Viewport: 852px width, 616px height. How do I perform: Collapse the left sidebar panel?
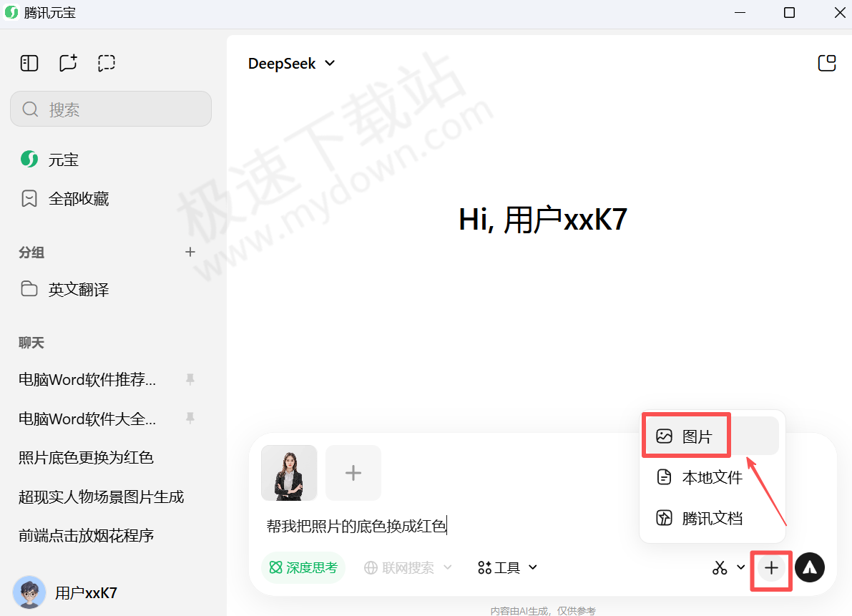[x=29, y=63]
